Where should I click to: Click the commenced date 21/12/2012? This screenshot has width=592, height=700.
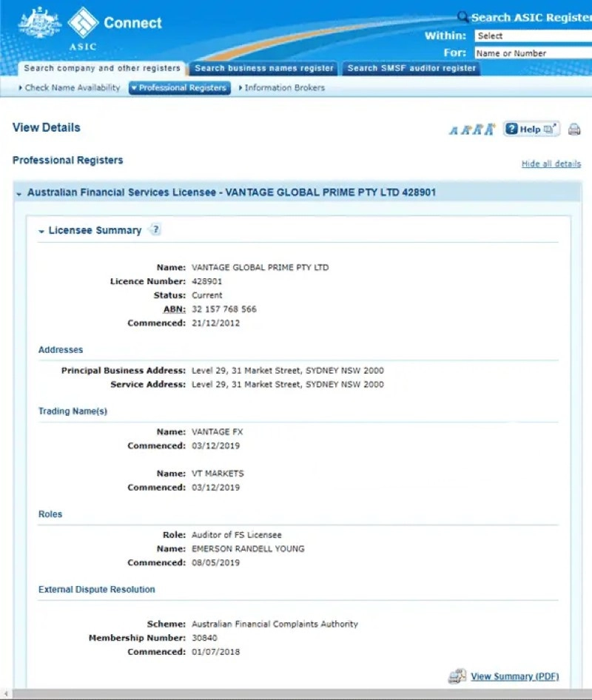pyautogui.click(x=215, y=323)
